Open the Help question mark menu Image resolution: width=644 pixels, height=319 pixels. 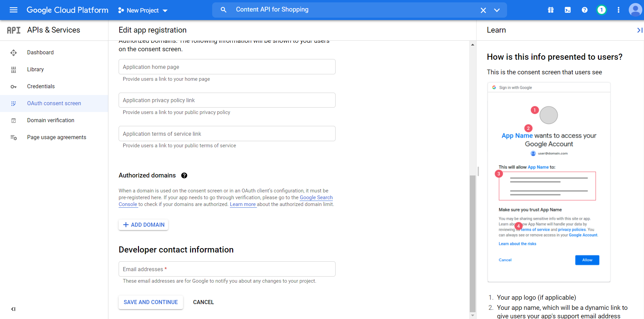(585, 10)
